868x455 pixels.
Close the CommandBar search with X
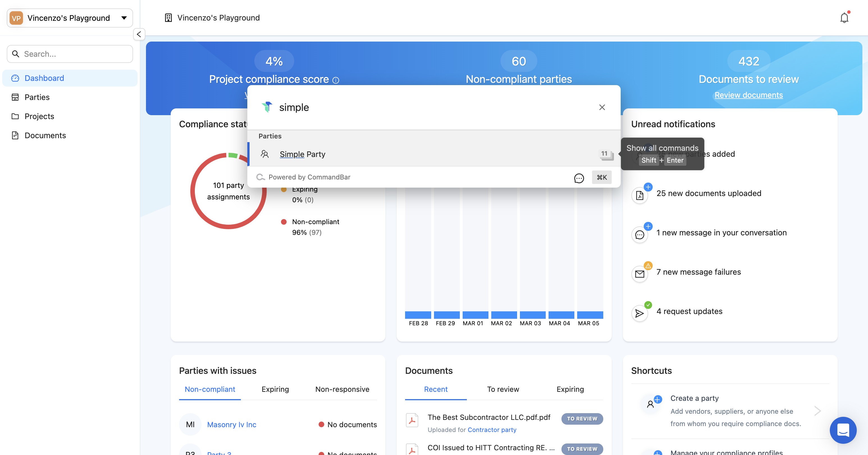click(x=602, y=107)
